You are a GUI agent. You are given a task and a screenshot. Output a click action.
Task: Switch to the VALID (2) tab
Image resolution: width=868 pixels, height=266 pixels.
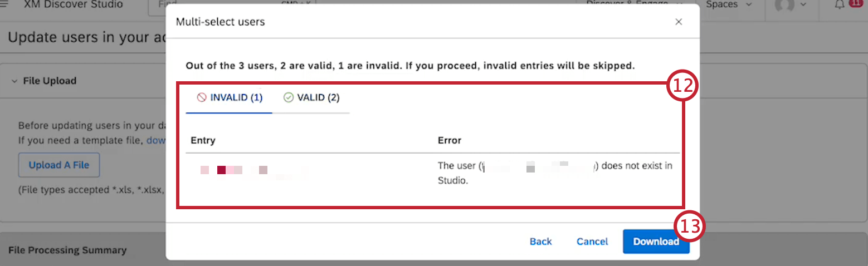pyautogui.click(x=311, y=97)
